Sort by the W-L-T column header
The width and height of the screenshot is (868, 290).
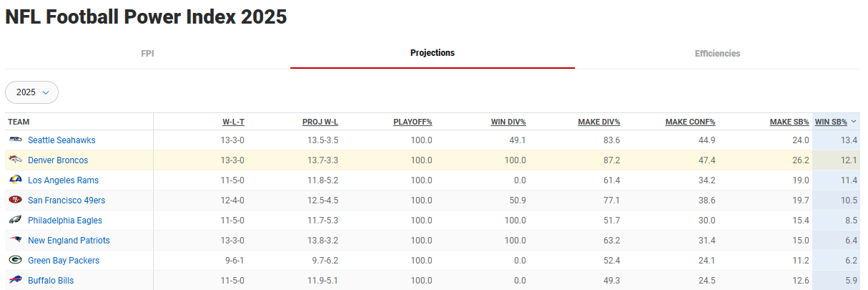click(x=233, y=122)
